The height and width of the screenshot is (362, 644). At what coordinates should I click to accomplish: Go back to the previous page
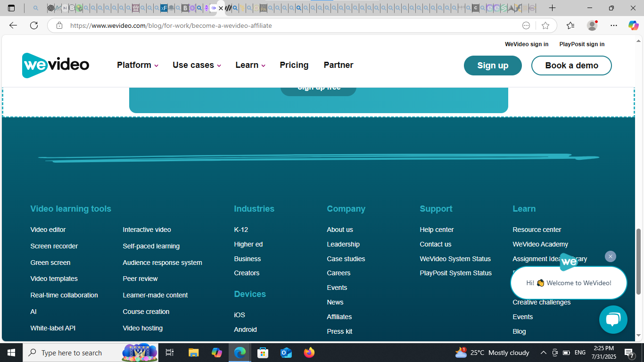(13, 25)
